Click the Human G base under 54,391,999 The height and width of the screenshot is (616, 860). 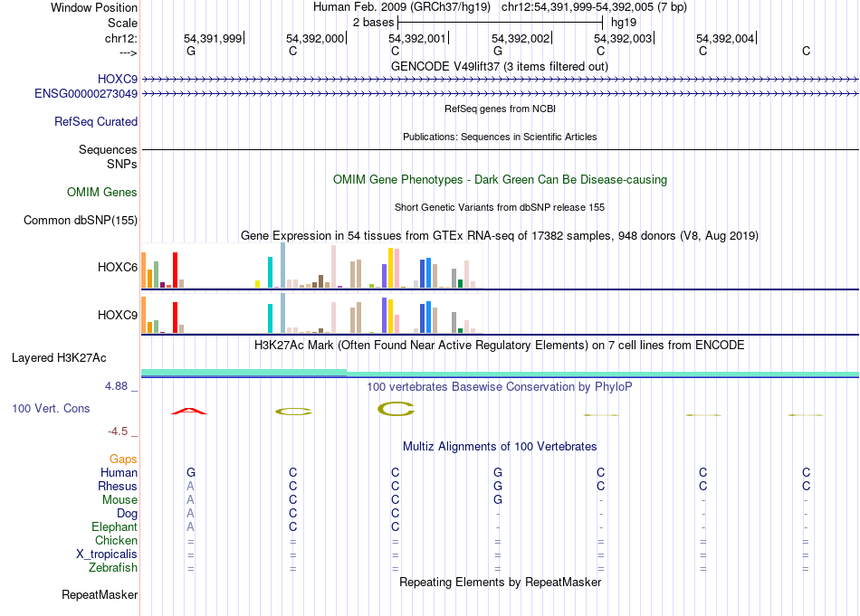[191, 472]
